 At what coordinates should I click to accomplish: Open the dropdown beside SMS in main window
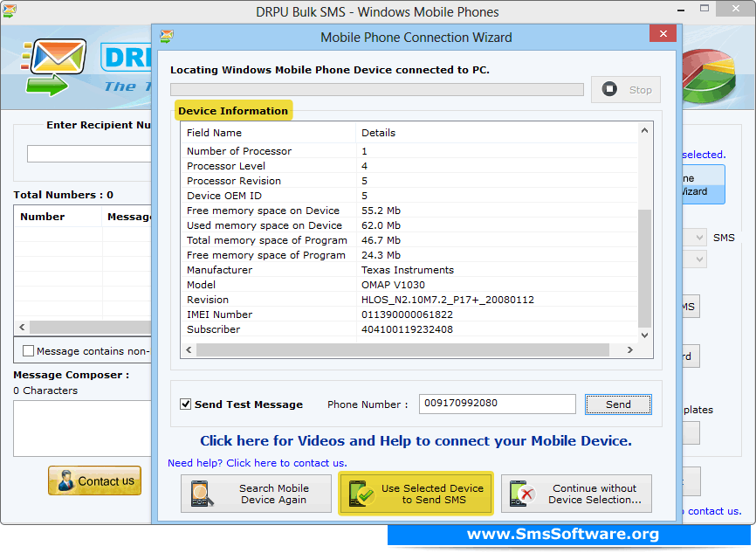[x=698, y=238]
